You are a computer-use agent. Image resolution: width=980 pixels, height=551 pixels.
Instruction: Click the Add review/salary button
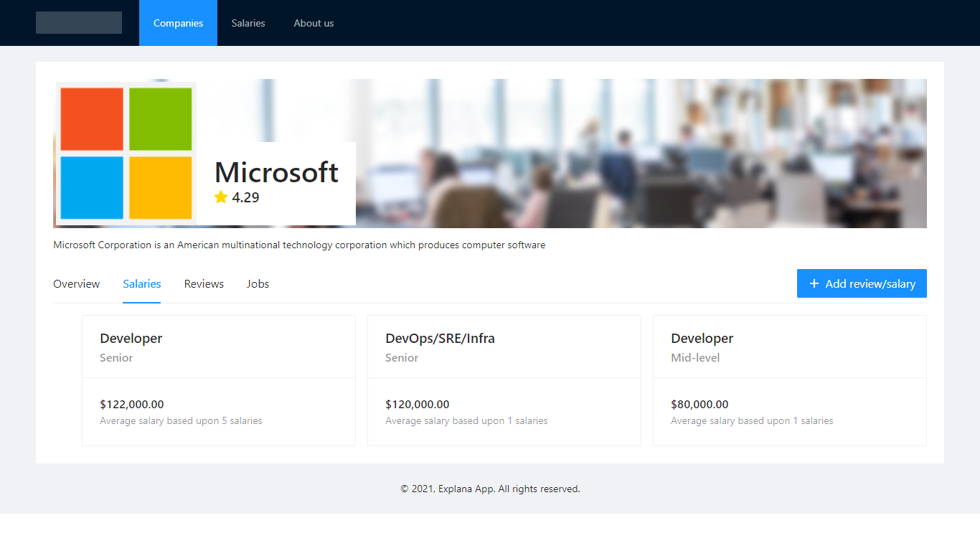(x=862, y=283)
